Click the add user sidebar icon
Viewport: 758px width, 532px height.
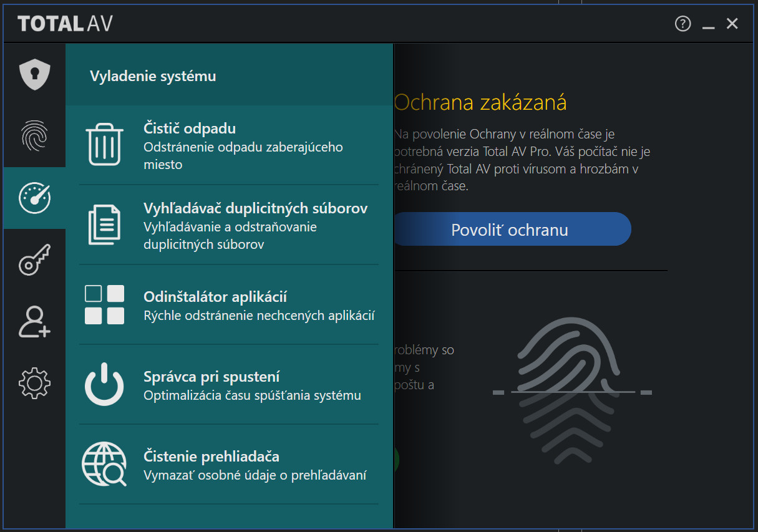[x=34, y=321]
